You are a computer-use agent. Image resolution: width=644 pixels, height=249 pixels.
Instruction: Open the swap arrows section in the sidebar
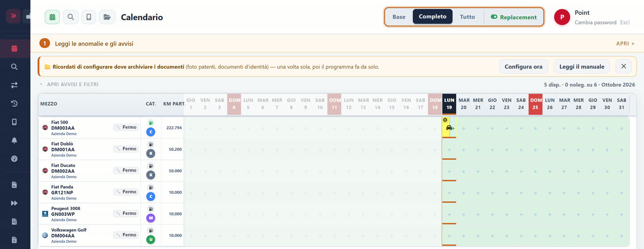coord(14,85)
